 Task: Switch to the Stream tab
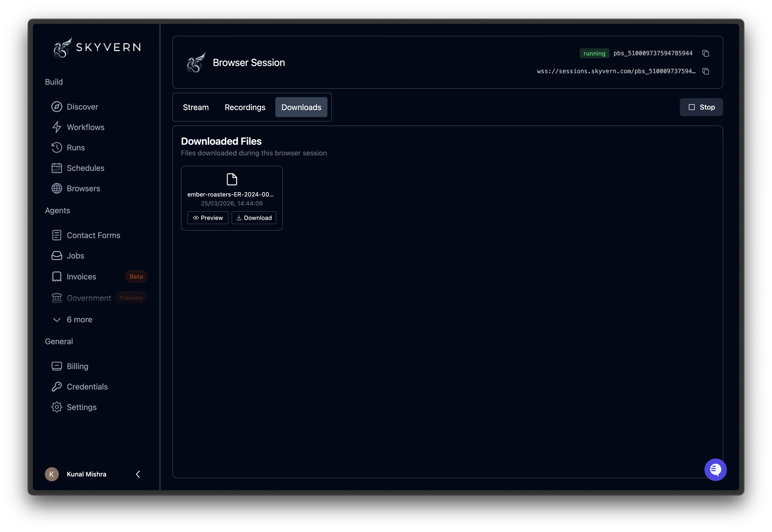tap(196, 107)
